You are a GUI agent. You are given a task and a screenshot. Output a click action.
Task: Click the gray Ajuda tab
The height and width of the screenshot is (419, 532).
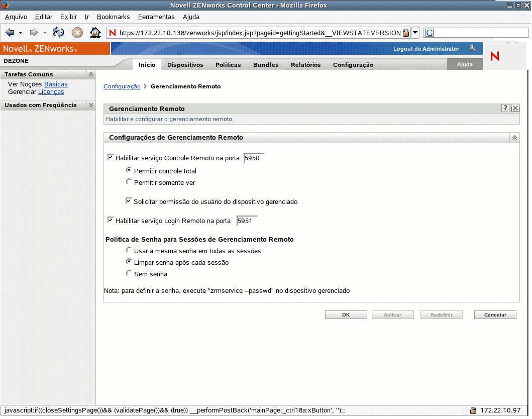coord(465,64)
